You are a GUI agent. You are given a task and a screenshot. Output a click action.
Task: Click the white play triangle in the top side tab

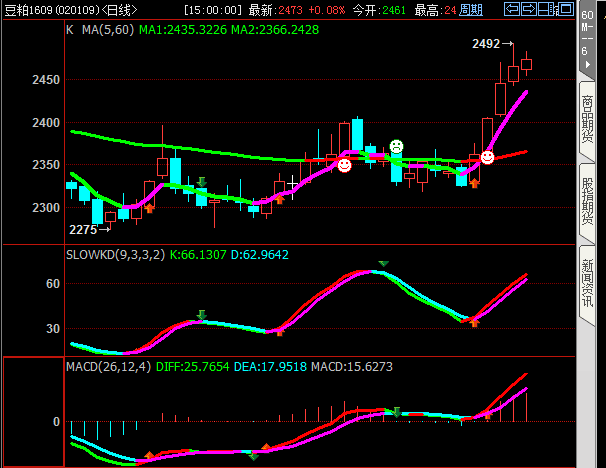[587, 65]
